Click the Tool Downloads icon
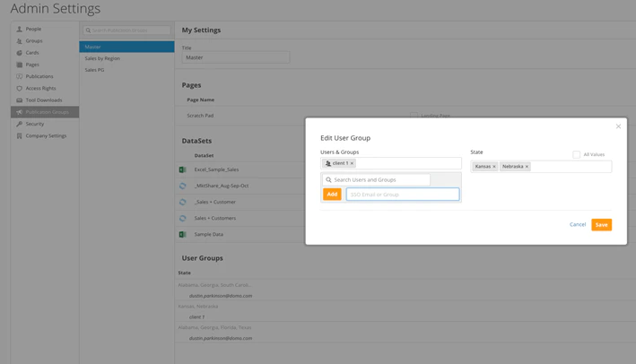The height and width of the screenshot is (364, 636). click(19, 100)
